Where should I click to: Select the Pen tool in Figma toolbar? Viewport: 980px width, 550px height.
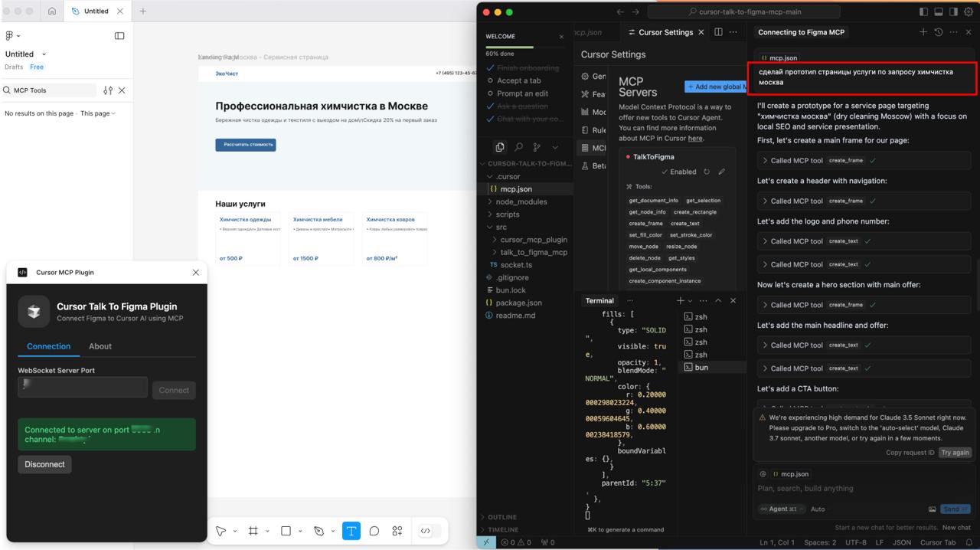[319, 531]
